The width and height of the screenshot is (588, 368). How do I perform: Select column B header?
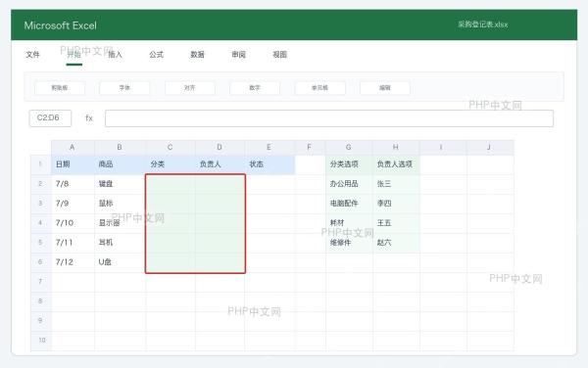click(120, 148)
